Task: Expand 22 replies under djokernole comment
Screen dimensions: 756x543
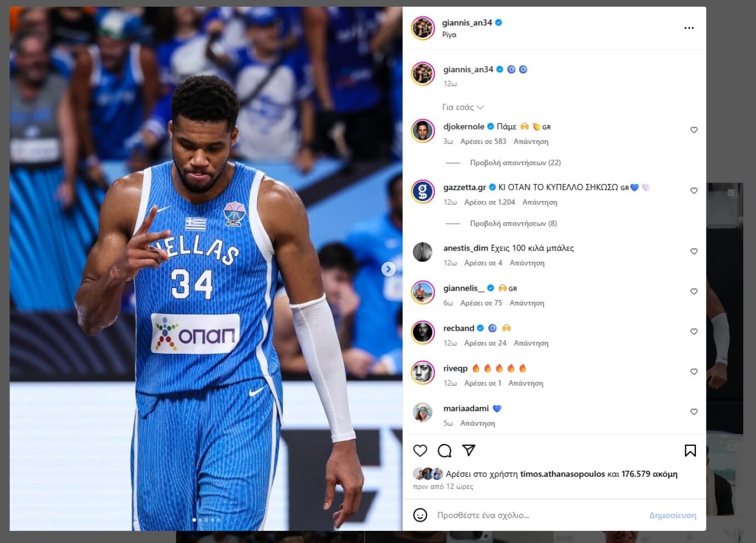Action: (x=515, y=163)
